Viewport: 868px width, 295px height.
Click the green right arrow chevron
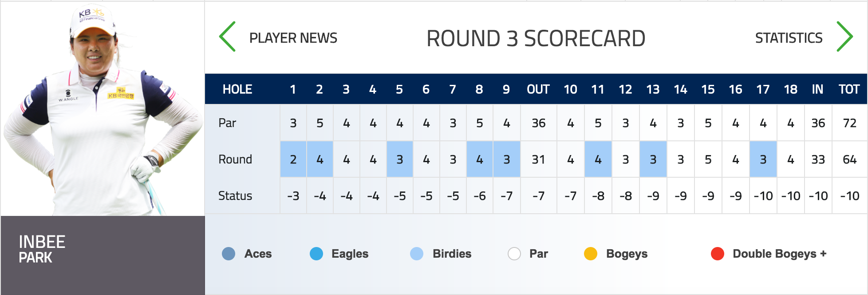pyautogui.click(x=844, y=37)
